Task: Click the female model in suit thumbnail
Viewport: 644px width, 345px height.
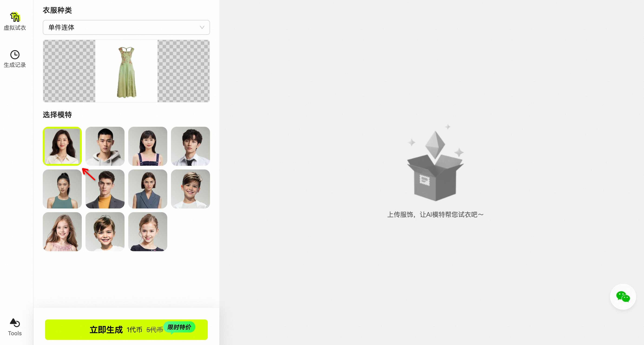Action: point(147,189)
